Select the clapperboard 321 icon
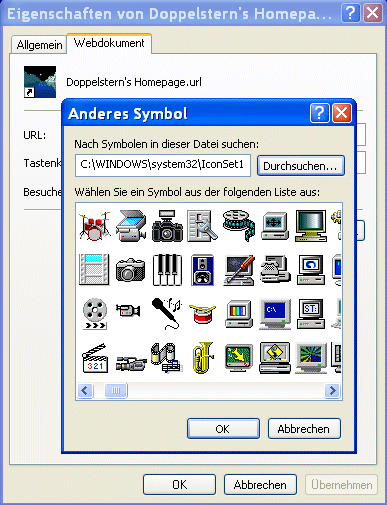 95,358
